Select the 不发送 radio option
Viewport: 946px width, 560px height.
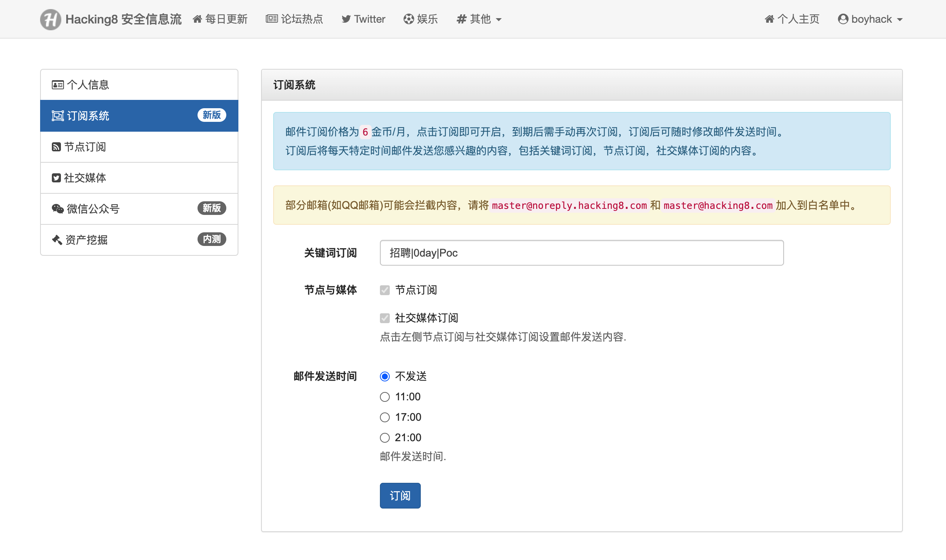click(x=384, y=376)
